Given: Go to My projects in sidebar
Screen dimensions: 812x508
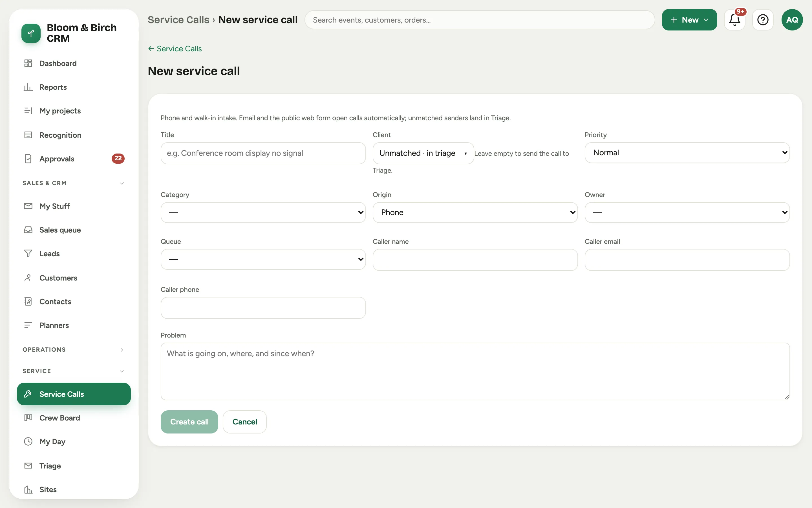Looking at the screenshot, I should (74, 111).
